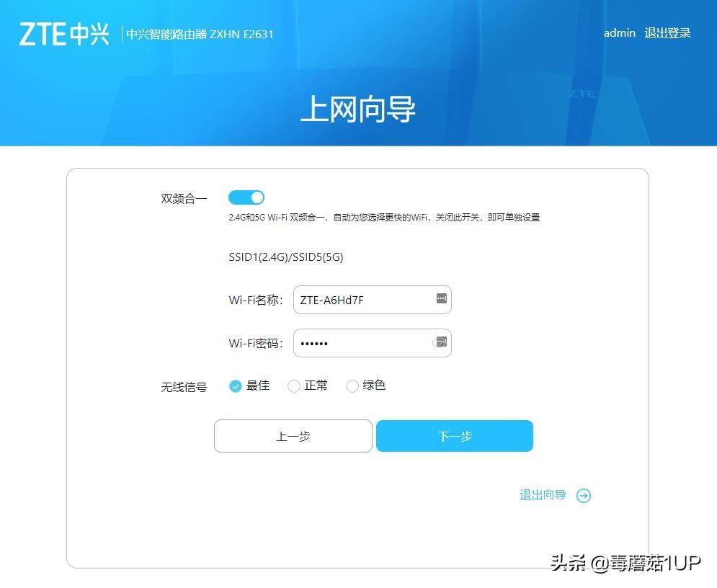Image resolution: width=717 pixels, height=588 pixels.
Task: Click the 中兴智能路由器 ZXHN E2631 title
Action: pyautogui.click(x=200, y=35)
